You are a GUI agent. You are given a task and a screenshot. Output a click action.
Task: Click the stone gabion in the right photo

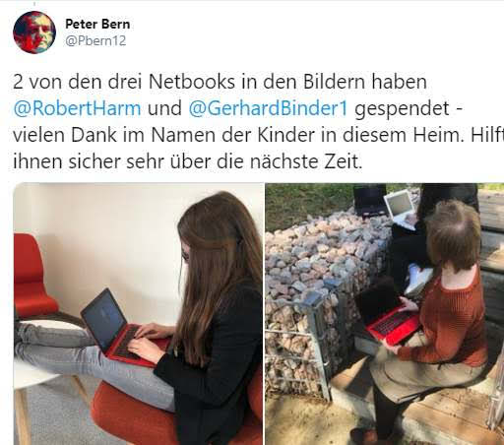point(325,295)
